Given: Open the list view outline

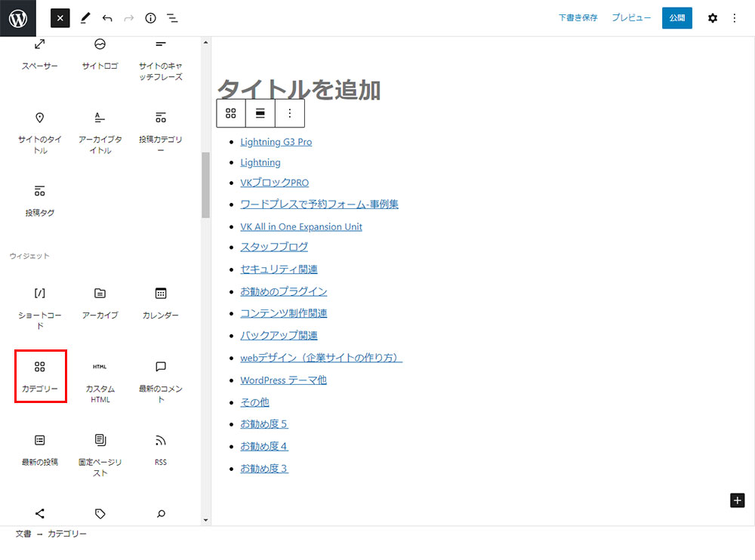Looking at the screenshot, I should tap(172, 18).
